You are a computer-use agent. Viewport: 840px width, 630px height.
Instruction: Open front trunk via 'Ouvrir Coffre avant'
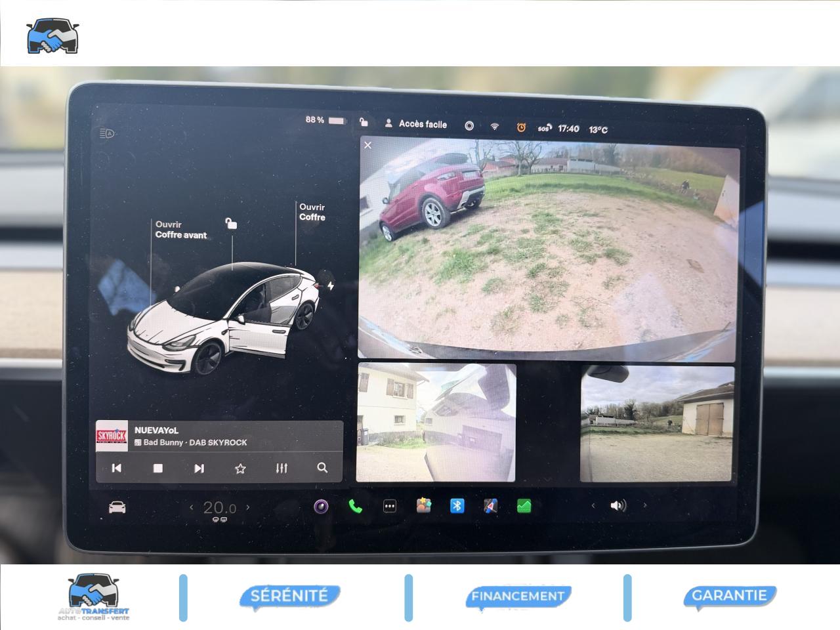[x=180, y=230]
